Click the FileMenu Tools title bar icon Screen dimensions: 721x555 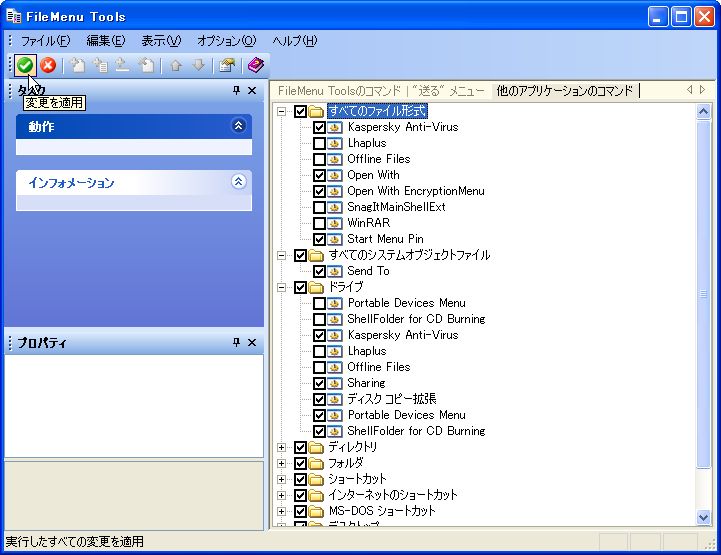pos(14,17)
